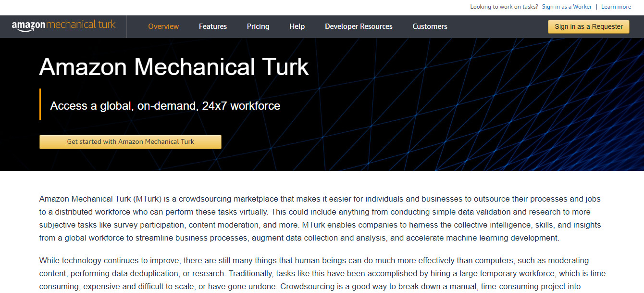The image size is (644, 293).
Task: View the Customers page
Action: (x=430, y=26)
